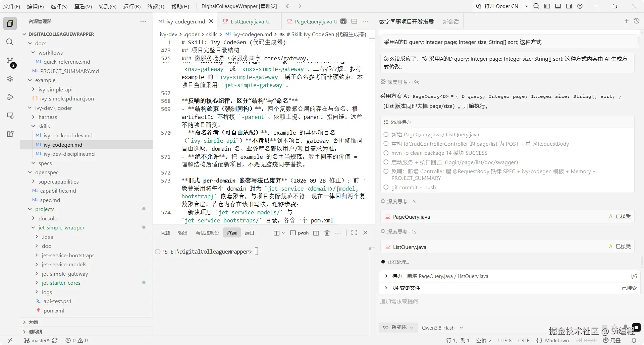
Task: Click the 打开 Qoder CN button
Action: (497, 6)
